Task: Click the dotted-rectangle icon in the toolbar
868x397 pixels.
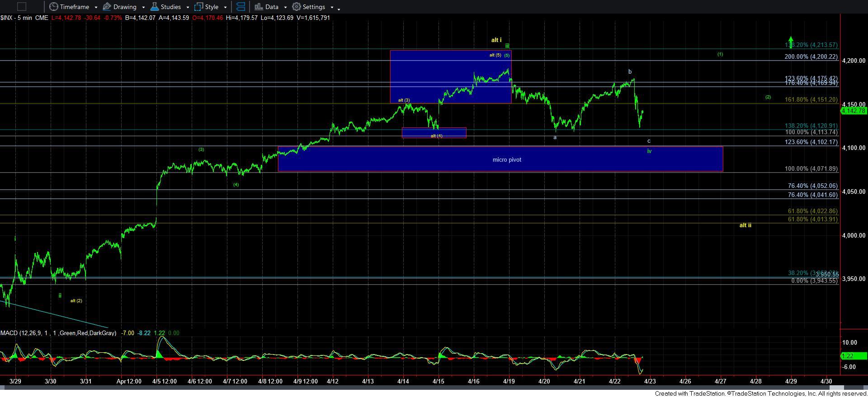Action: click(x=22, y=7)
